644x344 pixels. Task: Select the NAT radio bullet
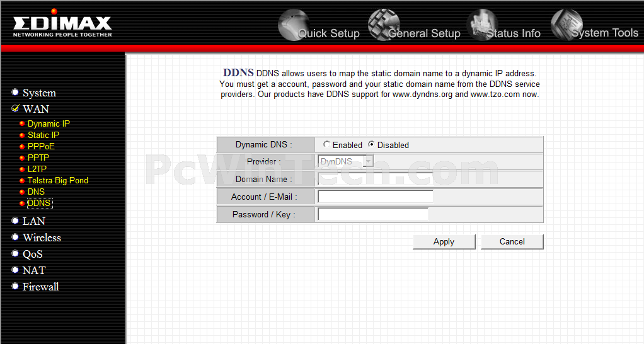pos(15,270)
